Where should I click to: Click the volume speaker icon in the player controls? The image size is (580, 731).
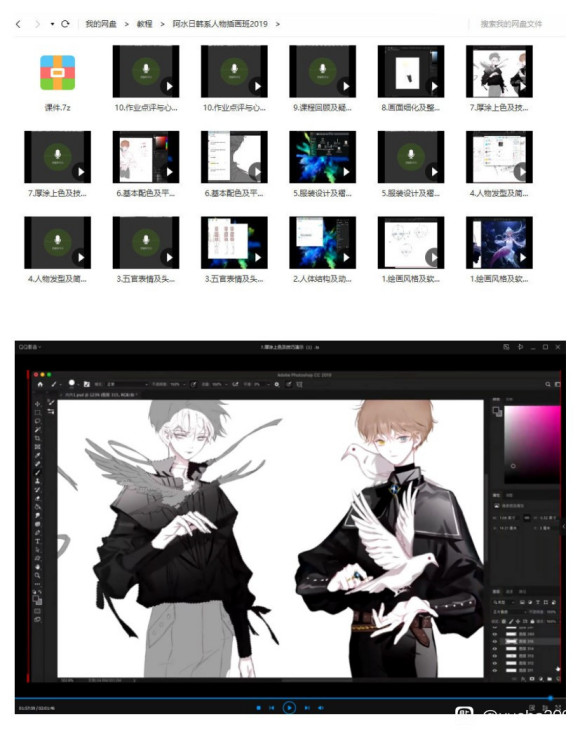[x=321, y=708]
